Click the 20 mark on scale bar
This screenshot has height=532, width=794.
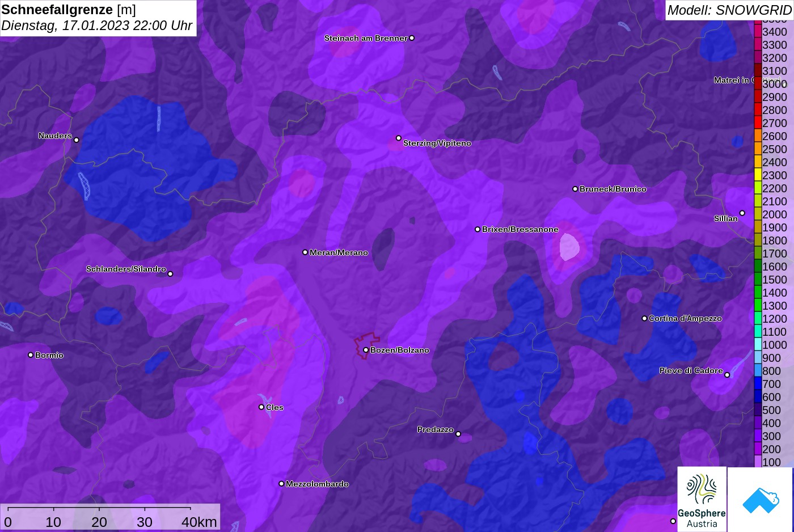[99, 522]
